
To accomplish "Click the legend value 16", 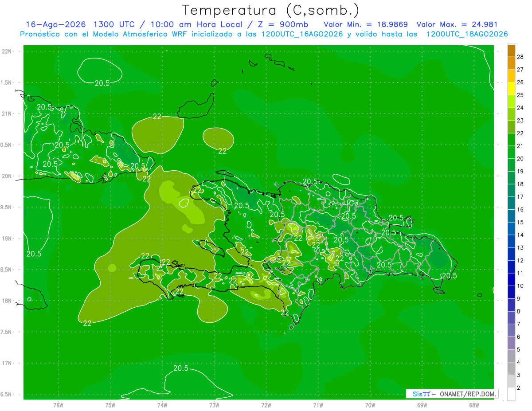I will tap(520, 209).
